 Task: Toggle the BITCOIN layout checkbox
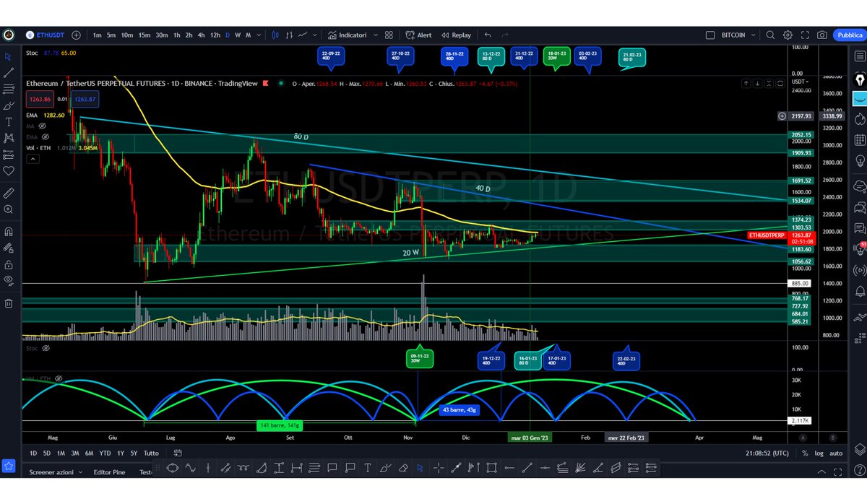(710, 35)
